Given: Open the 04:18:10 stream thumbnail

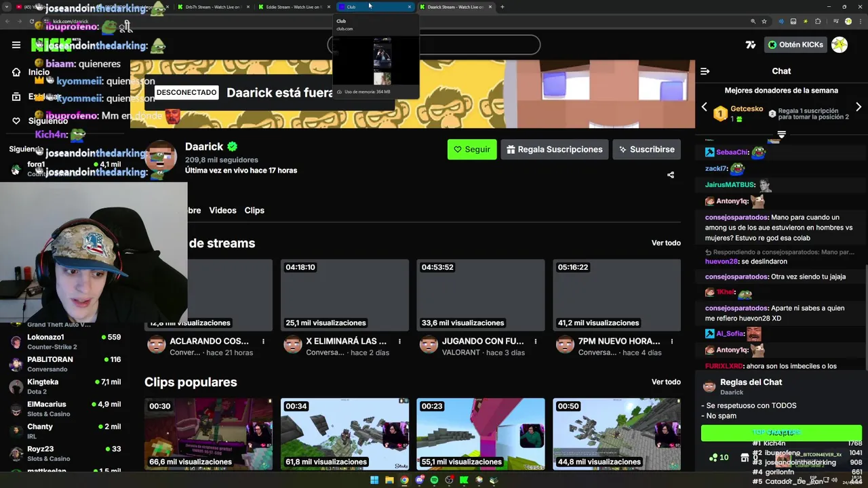Looking at the screenshot, I should click(x=344, y=295).
